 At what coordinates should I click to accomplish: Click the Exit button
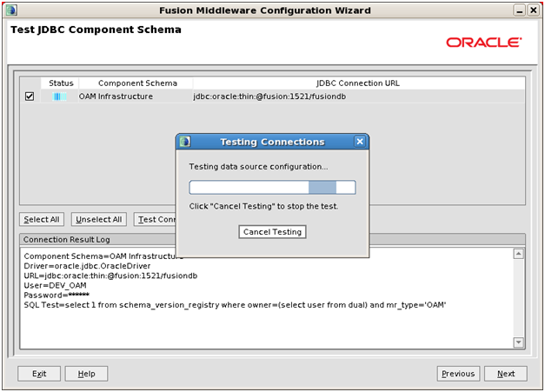[39, 374]
